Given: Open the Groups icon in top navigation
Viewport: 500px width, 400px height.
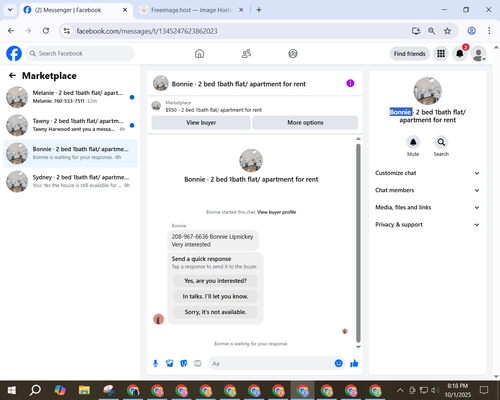Looking at the screenshot, I should pos(293,53).
